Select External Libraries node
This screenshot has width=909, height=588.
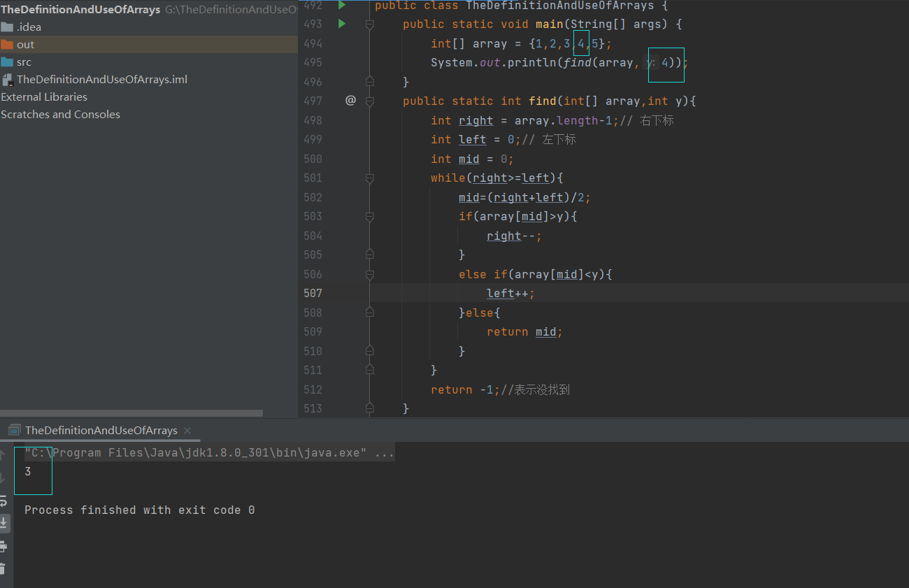[x=44, y=97]
